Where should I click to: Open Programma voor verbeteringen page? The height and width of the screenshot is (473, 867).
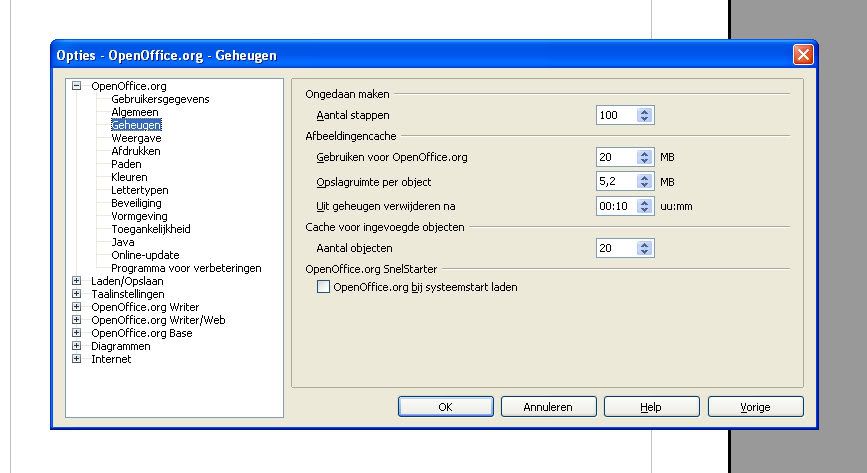click(186, 268)
